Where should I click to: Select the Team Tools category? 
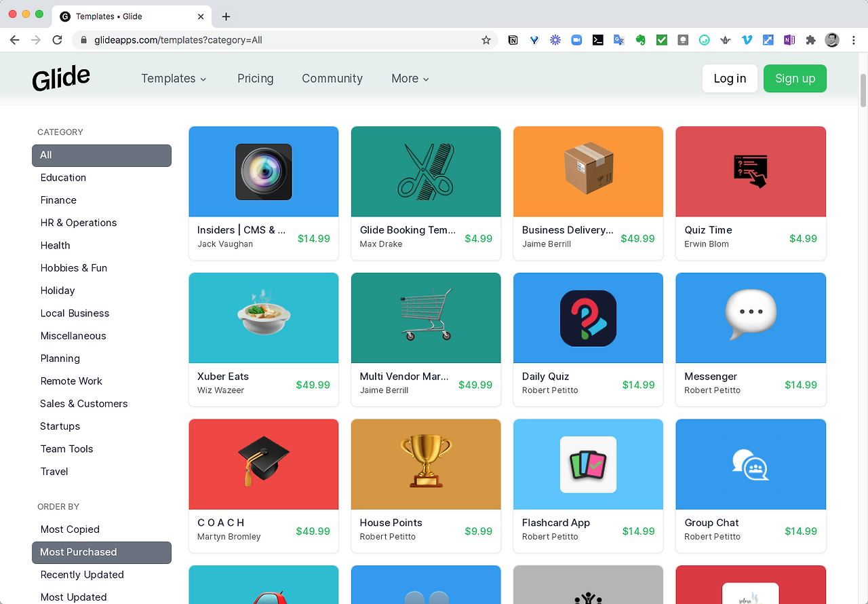click(66, 449)
